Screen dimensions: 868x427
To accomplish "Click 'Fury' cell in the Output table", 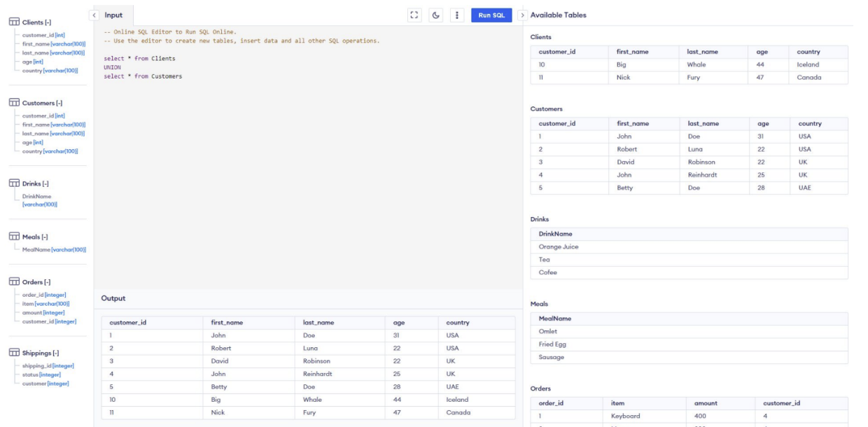I will (x=309, y=413).
